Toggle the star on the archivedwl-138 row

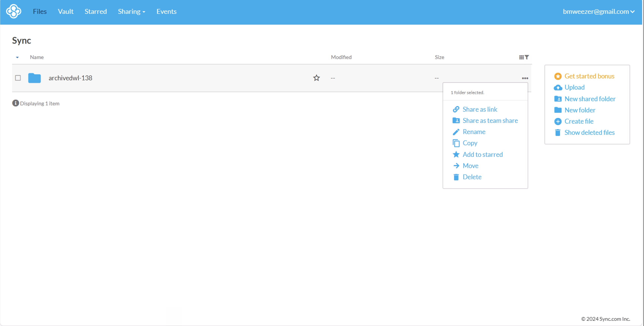pyautogui.click(x=316, y=78)
